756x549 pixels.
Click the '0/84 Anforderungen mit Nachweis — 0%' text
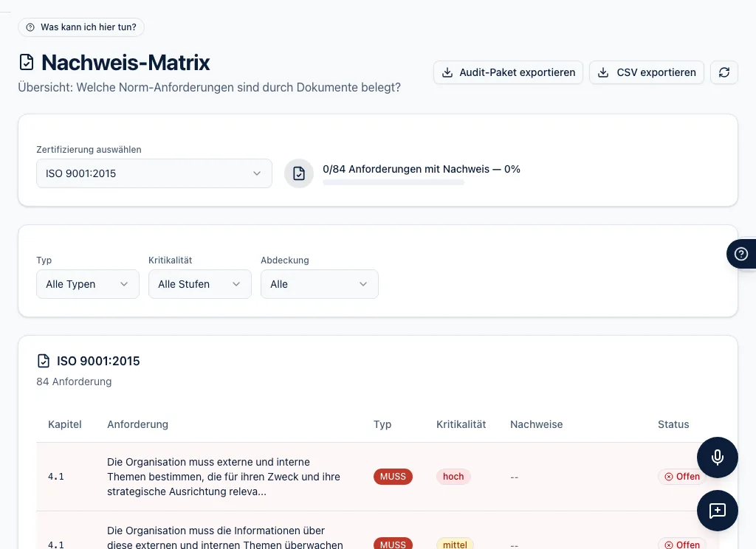click(x=422, y=169)
